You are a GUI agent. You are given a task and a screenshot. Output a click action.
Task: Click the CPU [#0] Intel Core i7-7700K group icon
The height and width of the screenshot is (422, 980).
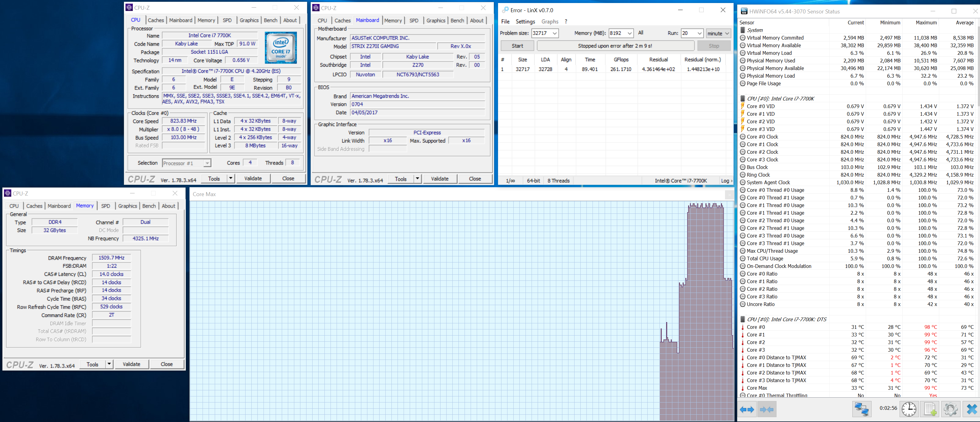click(743, 98)
